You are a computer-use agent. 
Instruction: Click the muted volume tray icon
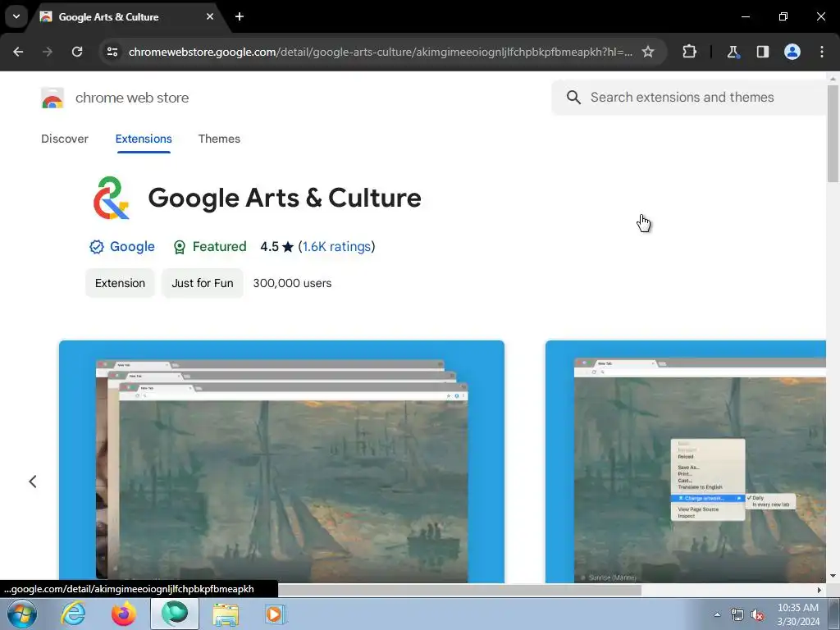[757, 615]
